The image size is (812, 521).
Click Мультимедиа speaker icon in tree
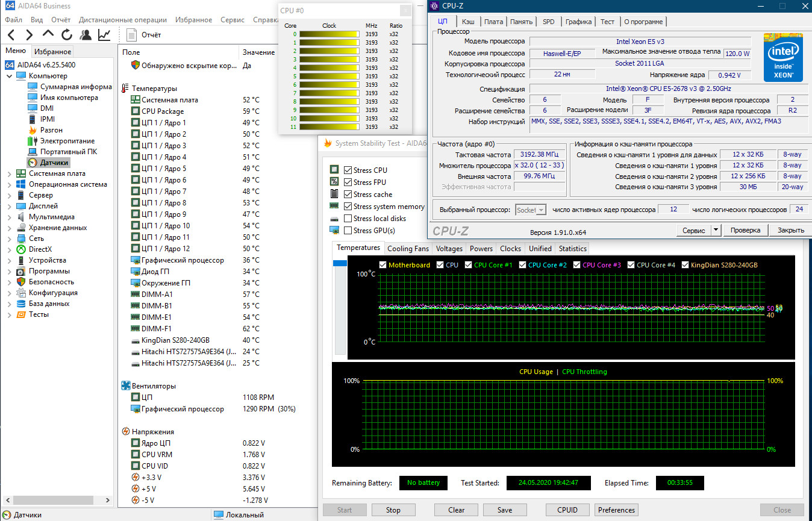pyautogui.click(x=21, y=217)
